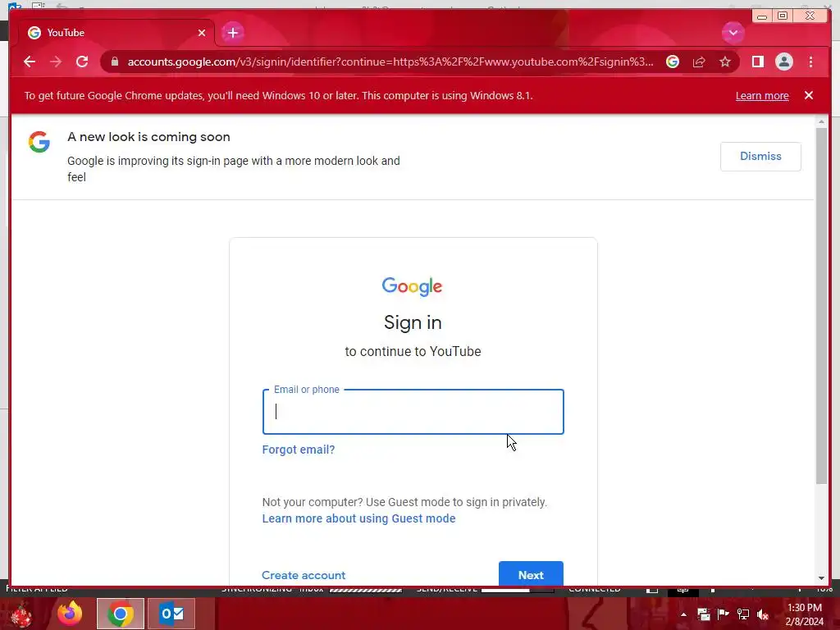
Task: Open the Forgot email? link
Action: [299, 450]
